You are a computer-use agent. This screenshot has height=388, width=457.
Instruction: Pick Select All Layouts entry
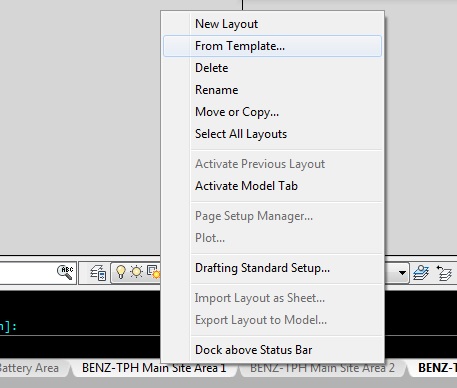coord(272,134)
